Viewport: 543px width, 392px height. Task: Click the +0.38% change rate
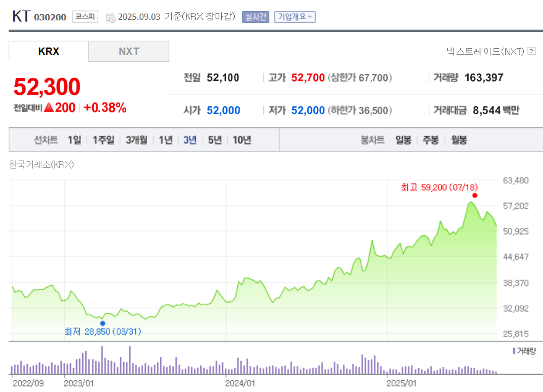click(x=105, y=107)
